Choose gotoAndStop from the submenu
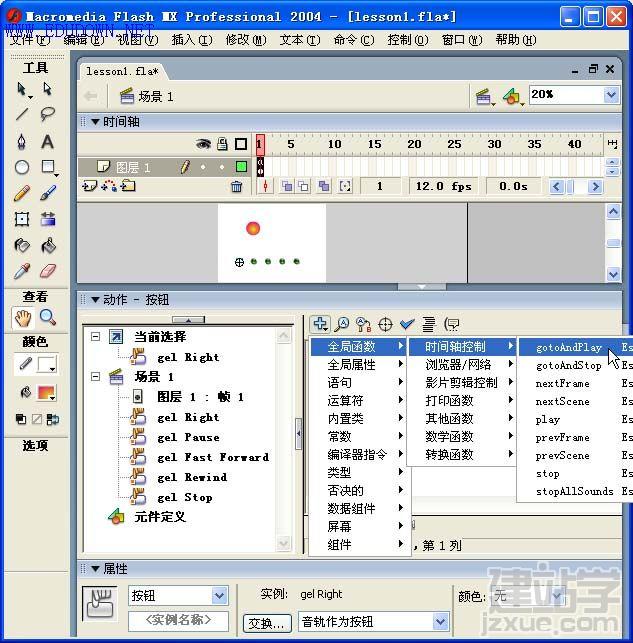Screen dimensions: 633x643 pyautogui.click(x=576, y=365)
